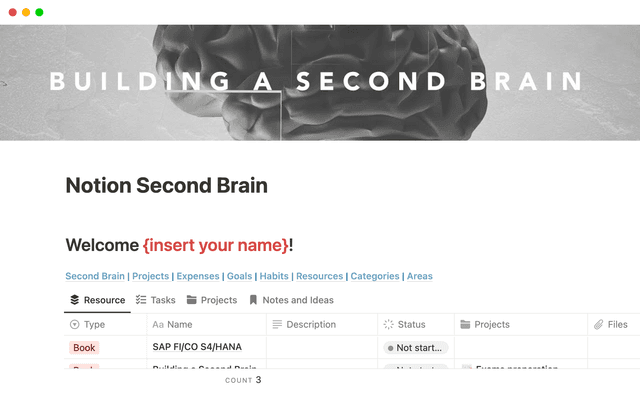
Task: Open the SAP FI/CO S4/HANA entry
Action: (x=197, y=347)
